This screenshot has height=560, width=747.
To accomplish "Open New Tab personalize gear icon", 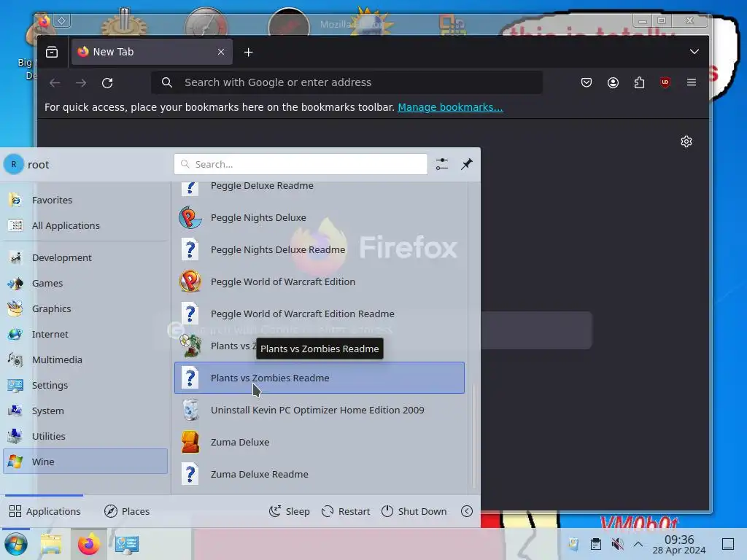I will pyautogui.click(x=686, y=141).
